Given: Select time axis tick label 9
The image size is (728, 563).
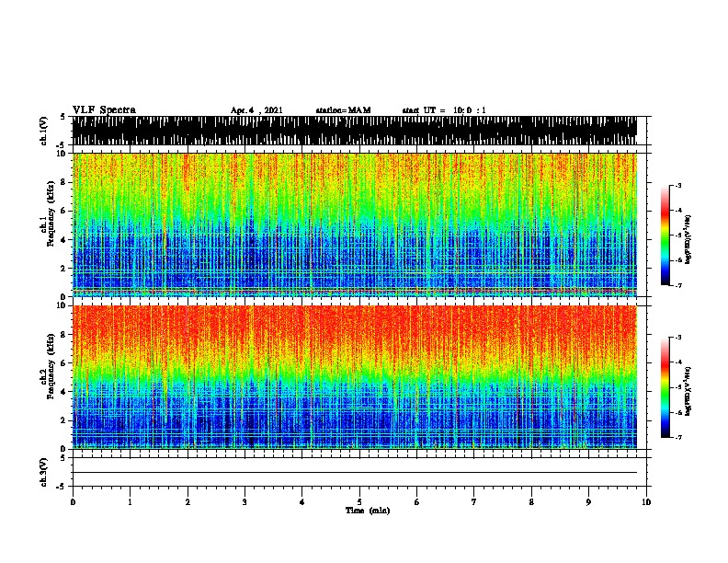Looking at the screenshot, I should click(x=588, y=502).
